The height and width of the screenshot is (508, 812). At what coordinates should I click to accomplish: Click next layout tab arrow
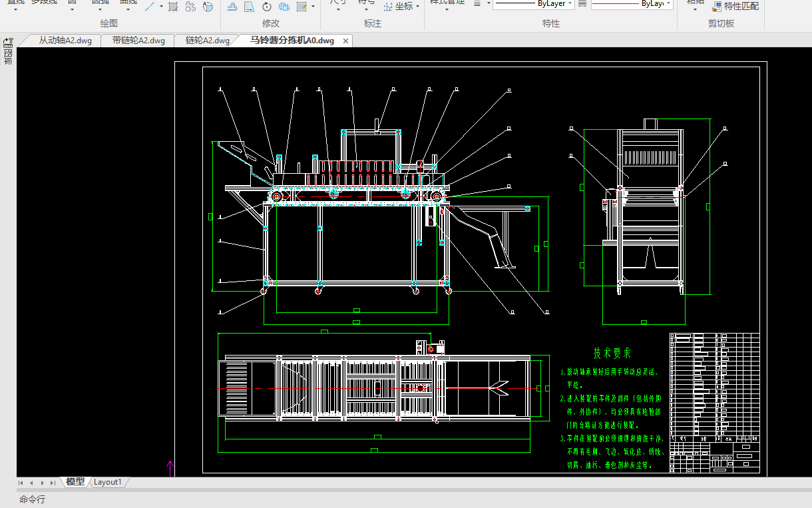click(x=42, y=483)
